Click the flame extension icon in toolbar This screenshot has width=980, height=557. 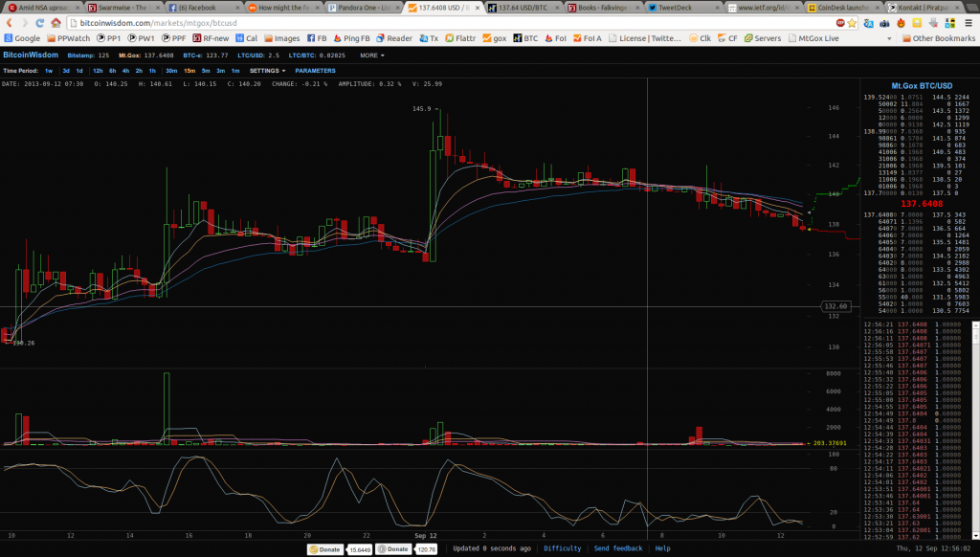coord(901,23)
